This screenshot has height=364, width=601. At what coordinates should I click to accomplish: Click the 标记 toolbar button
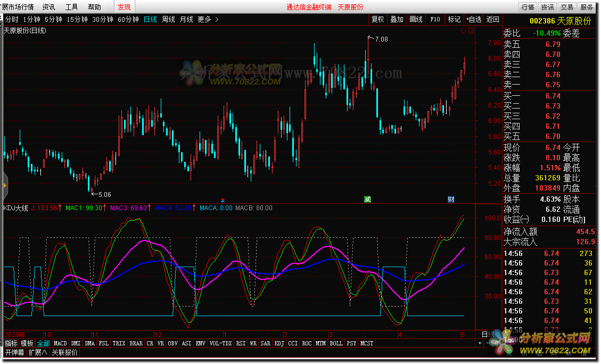(x=454, y=19)
